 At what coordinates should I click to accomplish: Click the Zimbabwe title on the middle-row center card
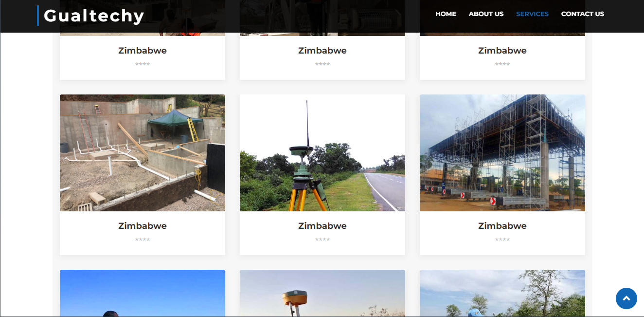(x=322, y=225)
